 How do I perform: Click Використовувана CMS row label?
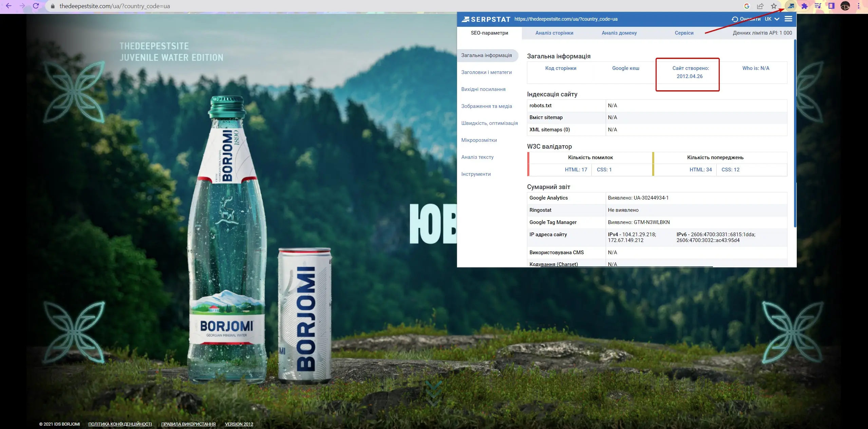[x=556, y=253]
